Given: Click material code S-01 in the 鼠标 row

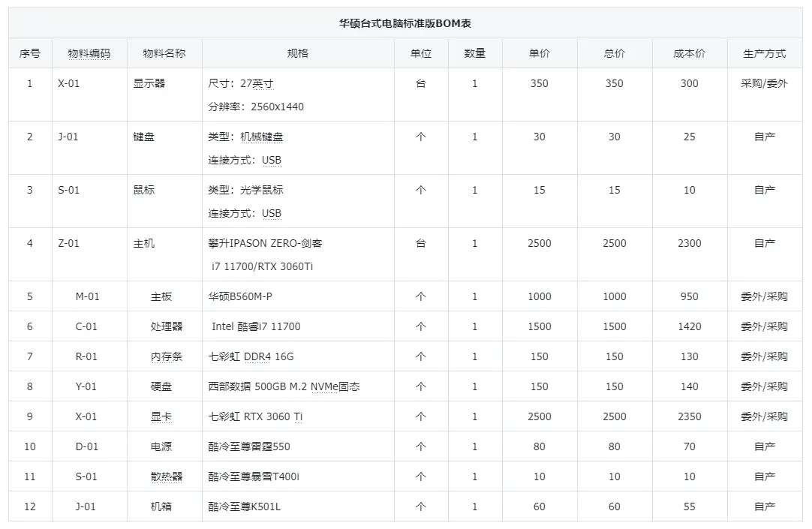Looking at the screenshot, I should (x=69, y=190).
